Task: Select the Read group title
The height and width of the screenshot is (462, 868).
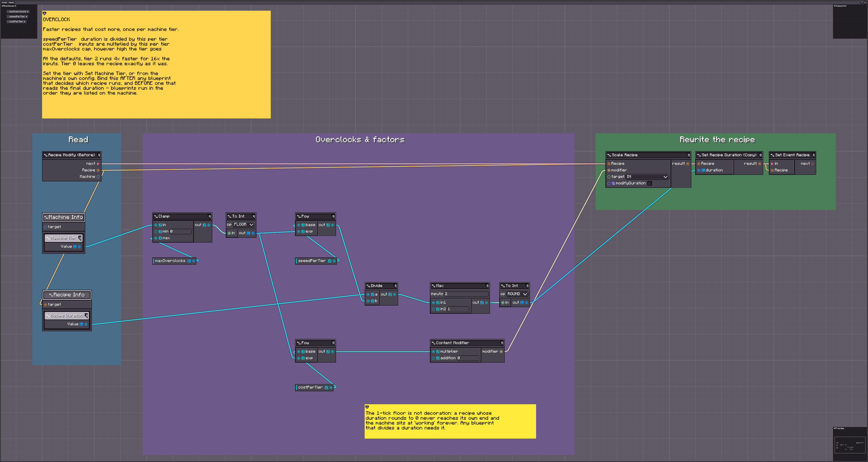Action: tap(78, 140)
